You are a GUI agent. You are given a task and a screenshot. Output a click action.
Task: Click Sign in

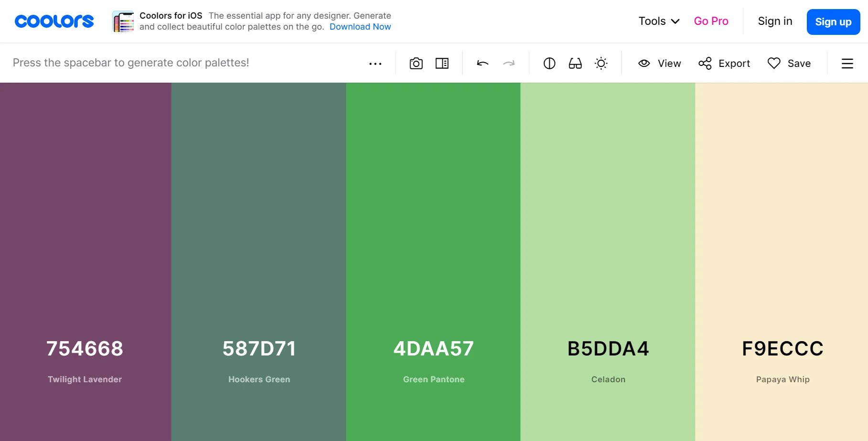(775, 22)
